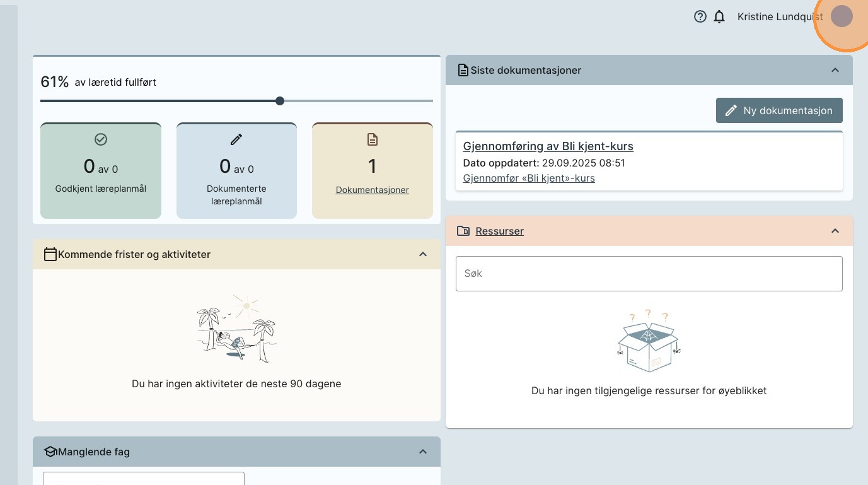
Task: Click the user profile avatar
Action: (x=842, y=17)
